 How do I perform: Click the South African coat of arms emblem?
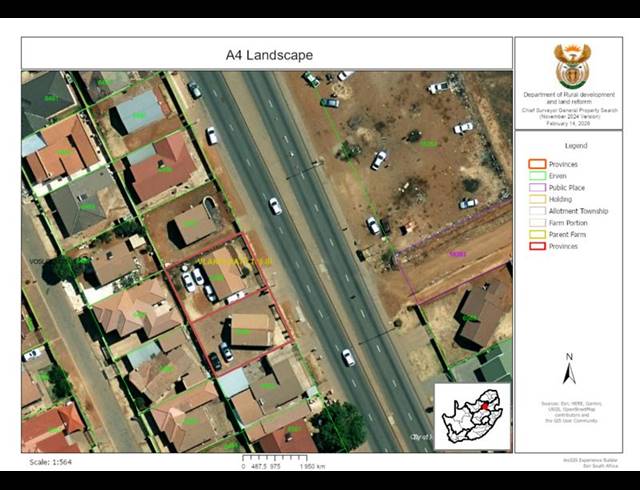click(572, 65)
